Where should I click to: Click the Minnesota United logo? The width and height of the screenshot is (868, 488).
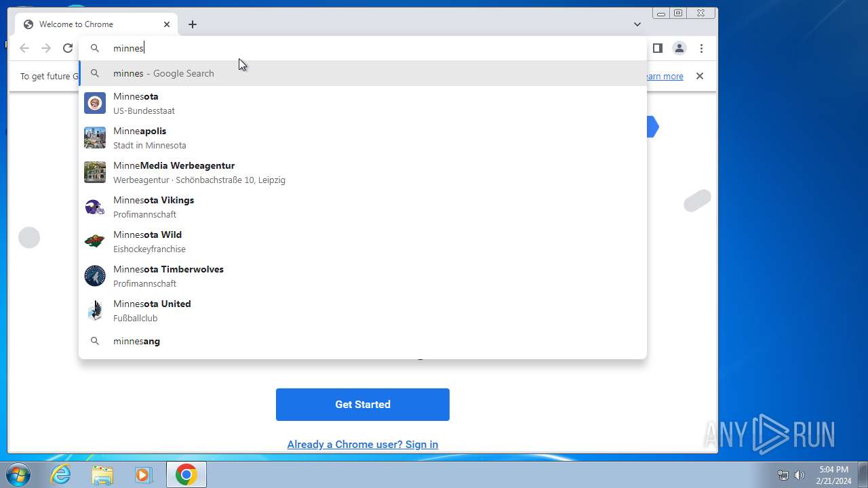95,310
